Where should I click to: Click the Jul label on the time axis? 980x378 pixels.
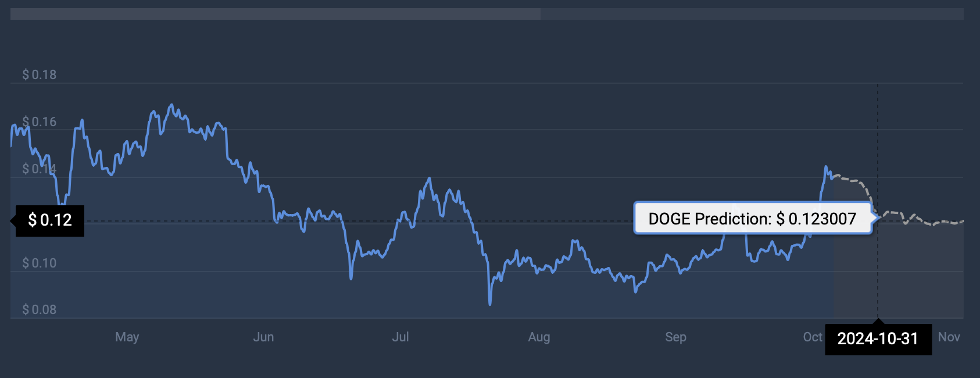coord(400,337)
